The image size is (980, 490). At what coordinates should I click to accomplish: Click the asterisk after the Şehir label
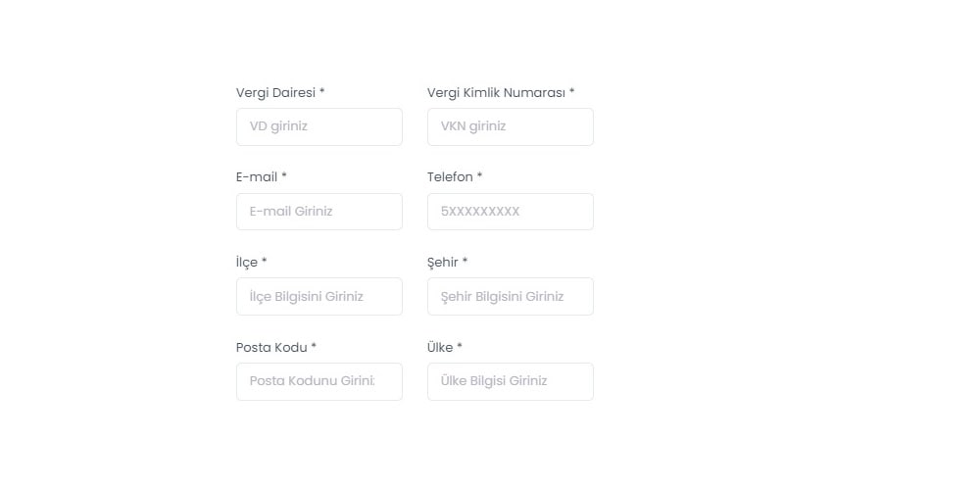pos(465,261)
